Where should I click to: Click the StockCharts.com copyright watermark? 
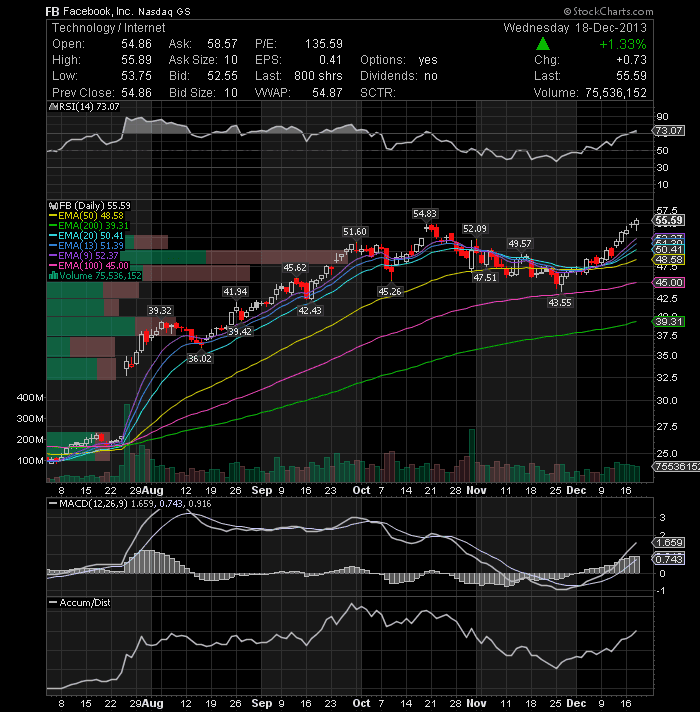point(608,11)
